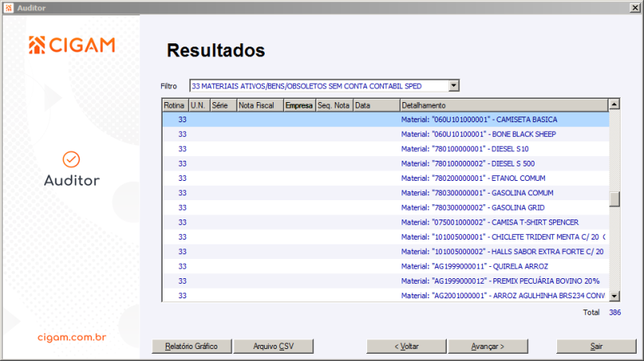Click the Empresa column header
The width and height of the screenshot is (644, 361).
tap(299, 105)
